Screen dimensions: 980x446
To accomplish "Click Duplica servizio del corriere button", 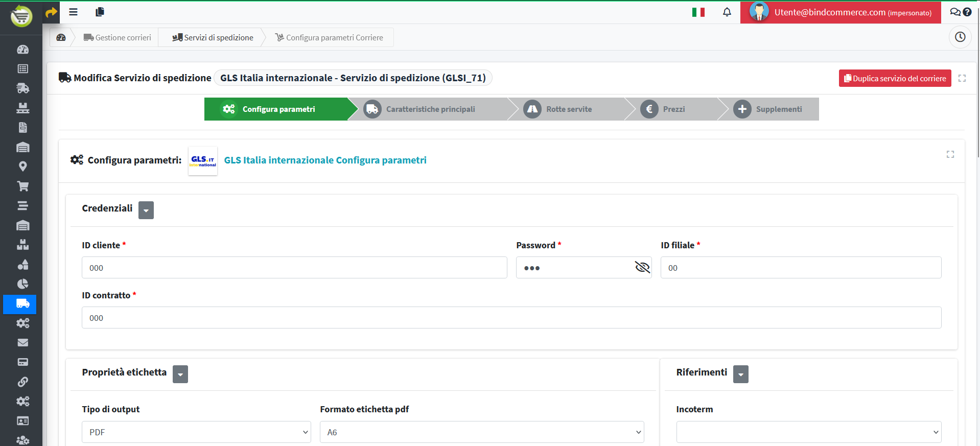I will [895, 78].
